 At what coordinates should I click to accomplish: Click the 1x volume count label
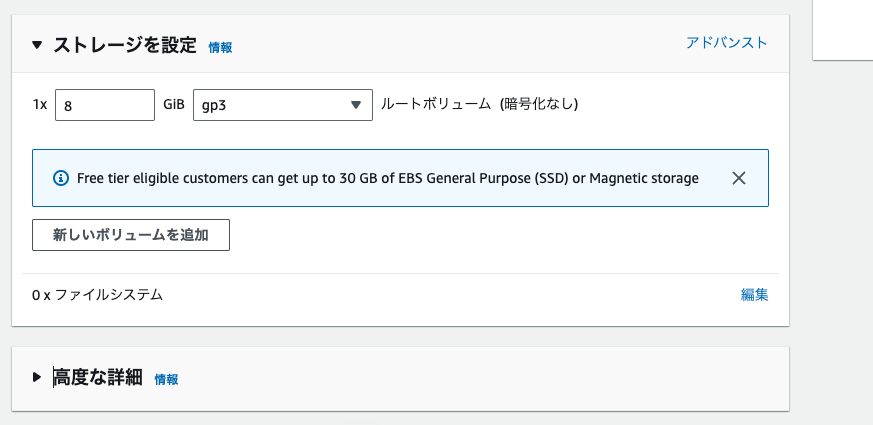tap(40, 104)
